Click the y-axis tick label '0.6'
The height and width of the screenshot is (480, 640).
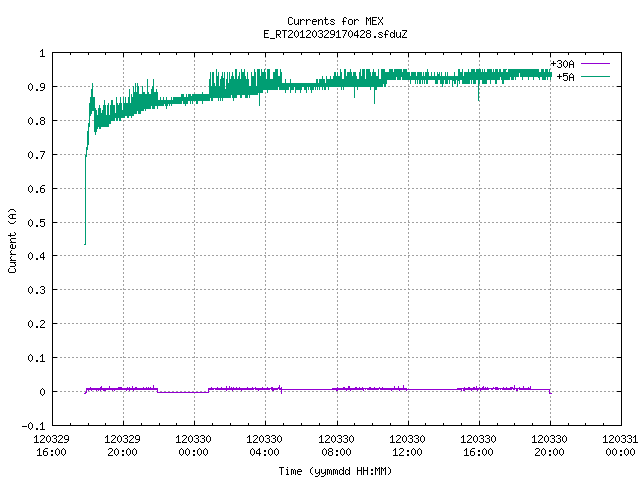tap(36, 189)
